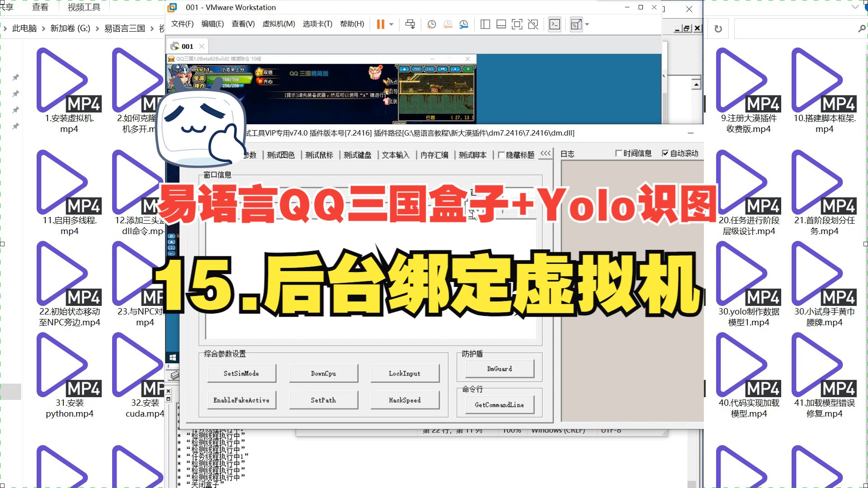868x488 pixels.
Task: Open the 选项卡(T) menu in VMware
Action: 317,24
